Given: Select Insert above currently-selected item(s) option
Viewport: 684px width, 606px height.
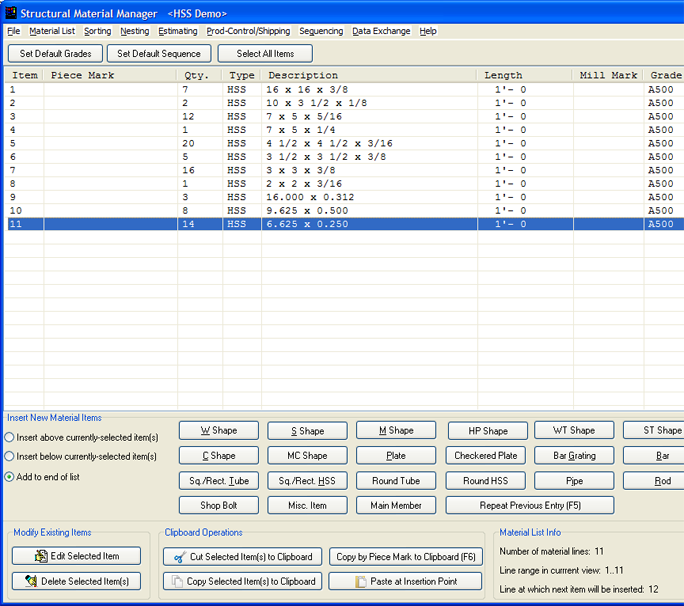Looking at the screenshot, I should (x=82, y=437).
